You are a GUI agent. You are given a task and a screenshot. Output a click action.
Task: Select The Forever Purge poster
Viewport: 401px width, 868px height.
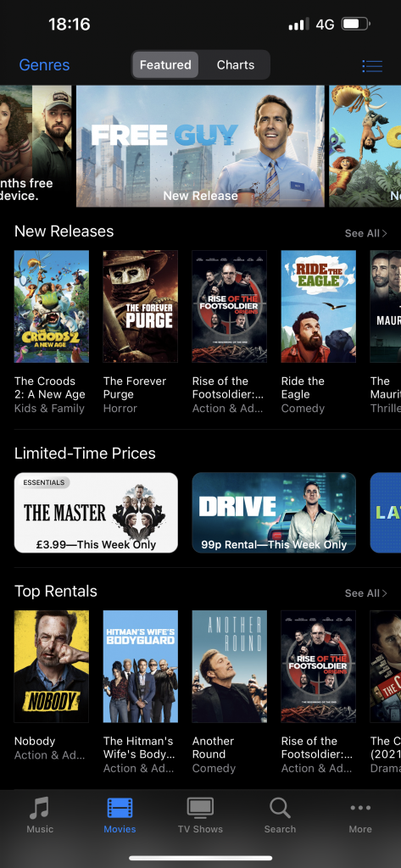(x=140, y=306)
